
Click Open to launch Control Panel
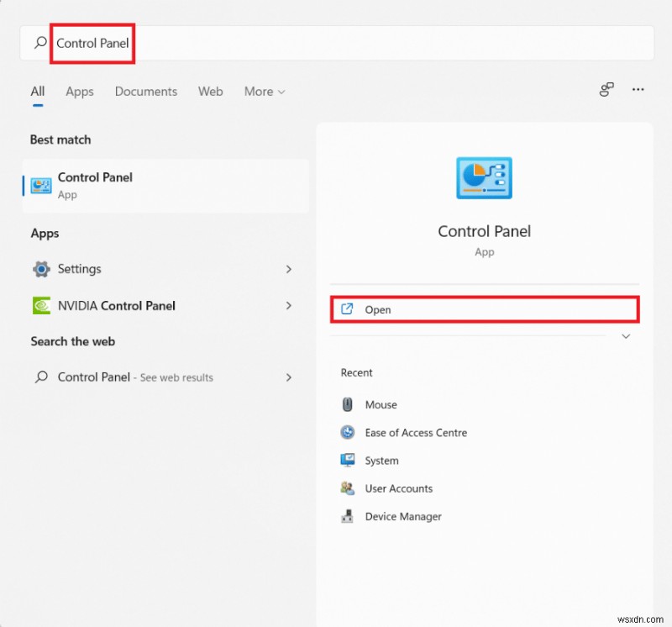pos(378,309)
